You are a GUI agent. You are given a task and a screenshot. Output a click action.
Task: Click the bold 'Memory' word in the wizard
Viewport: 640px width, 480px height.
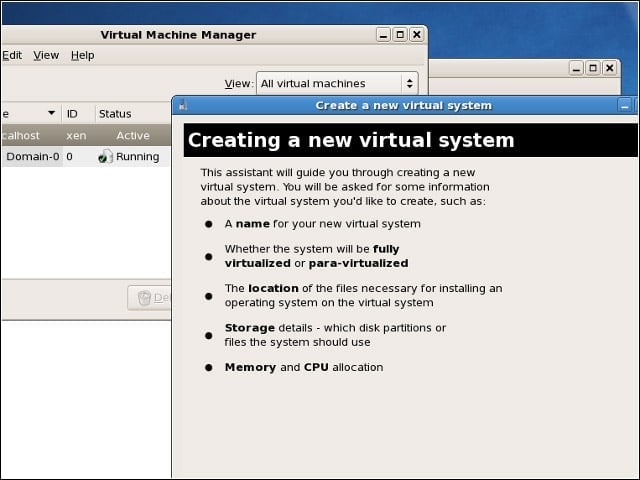coord(250,367)
